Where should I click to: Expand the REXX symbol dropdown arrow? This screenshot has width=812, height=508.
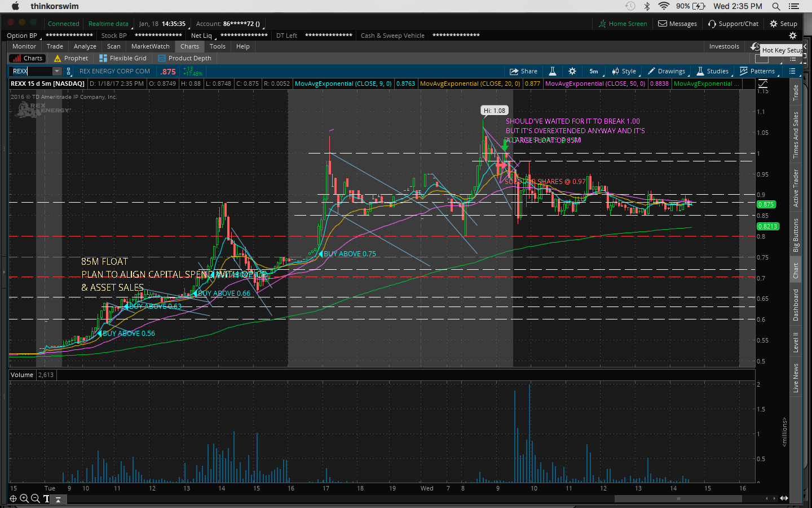[57, 71]
